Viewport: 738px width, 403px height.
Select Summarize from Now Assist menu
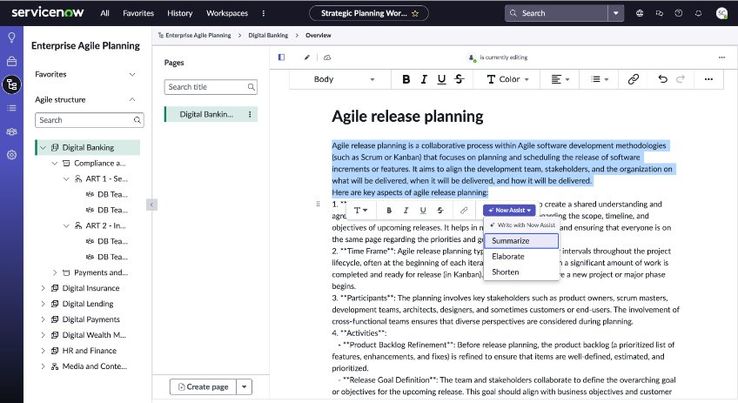tap(511, 241)
